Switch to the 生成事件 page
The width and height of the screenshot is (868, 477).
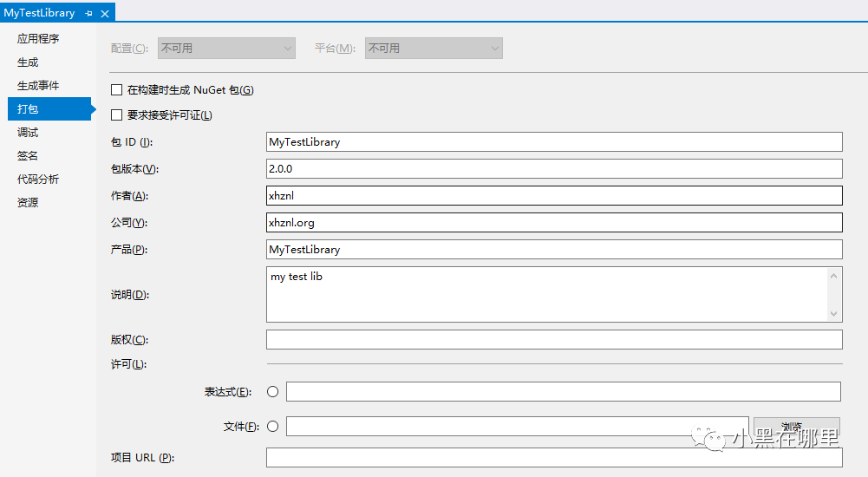37,86
